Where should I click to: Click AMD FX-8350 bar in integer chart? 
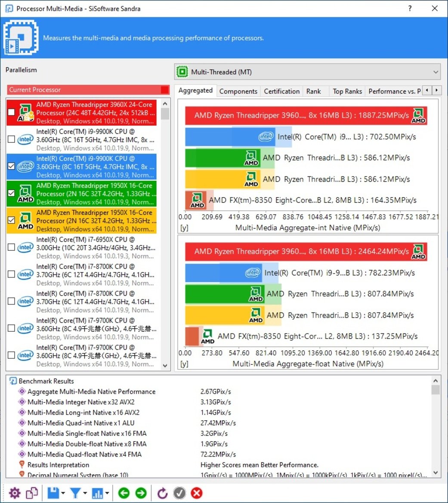pyautogui.click(x=196, y=200)
